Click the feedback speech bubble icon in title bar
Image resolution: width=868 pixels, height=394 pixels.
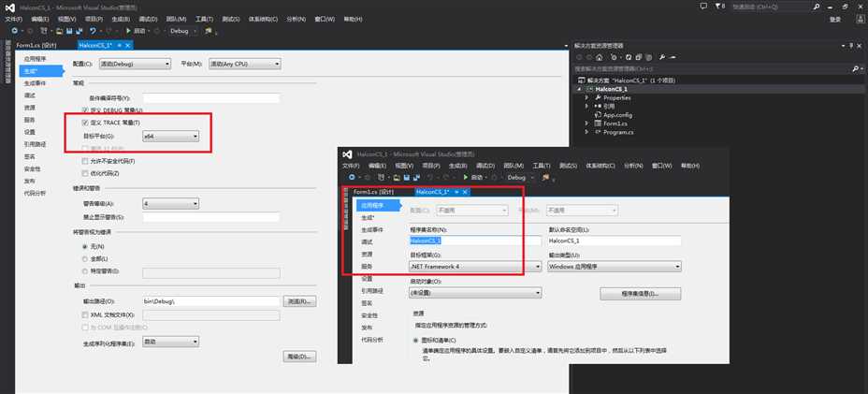pyautogui.click(x=703, y=7)
